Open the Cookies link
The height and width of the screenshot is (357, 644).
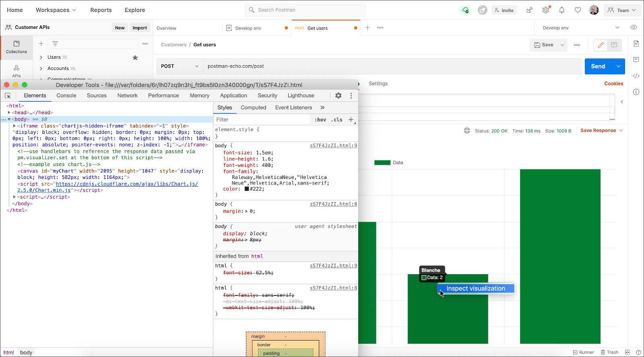tap(614, 84)
